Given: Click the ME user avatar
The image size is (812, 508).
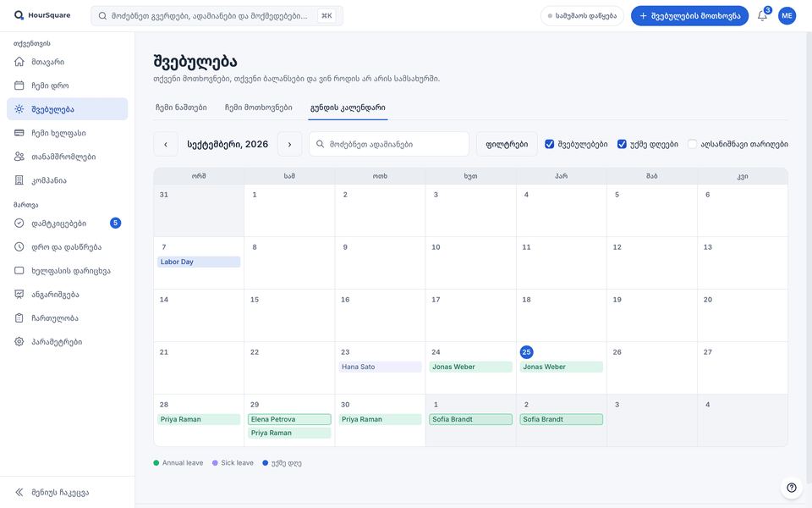Looking at the screenshot, I should (787, 16).
